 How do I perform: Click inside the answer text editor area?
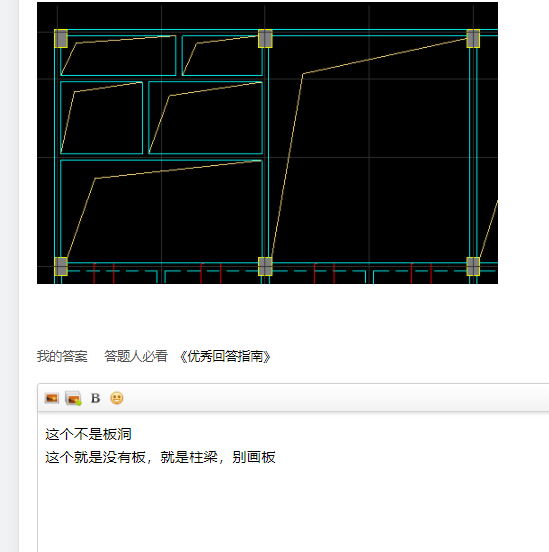[x=293, y=482]
